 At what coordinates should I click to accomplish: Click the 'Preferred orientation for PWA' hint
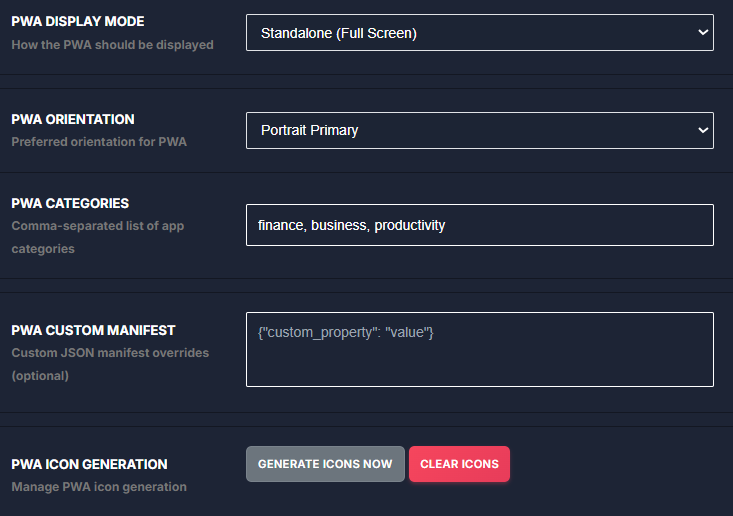[99, 142]
